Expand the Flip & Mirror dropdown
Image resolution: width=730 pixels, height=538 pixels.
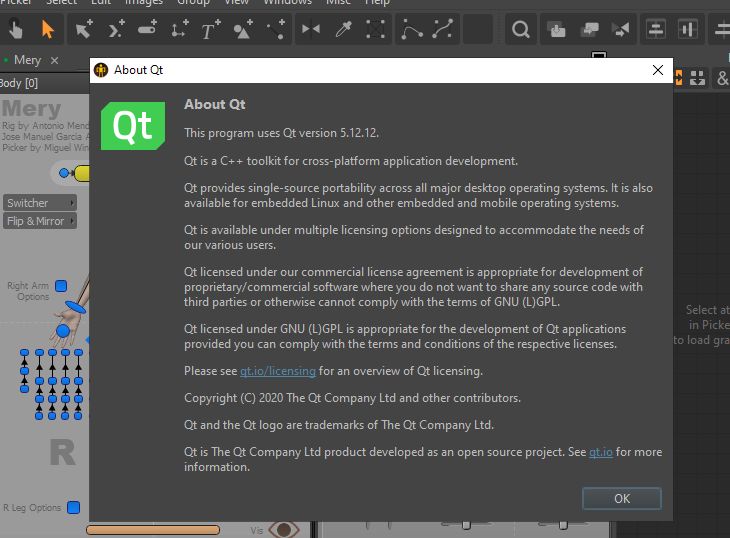click(x=40, y=221)
